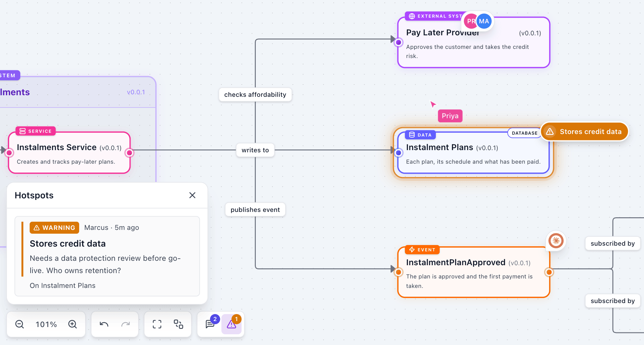This screenshot has width=644, height=345.
Task: Click the warning triangle in credit data pill
Action: point(550,132)
